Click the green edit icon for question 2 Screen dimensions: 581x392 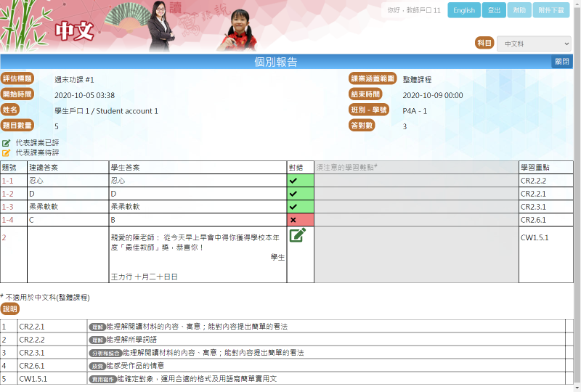pos(297,235)
